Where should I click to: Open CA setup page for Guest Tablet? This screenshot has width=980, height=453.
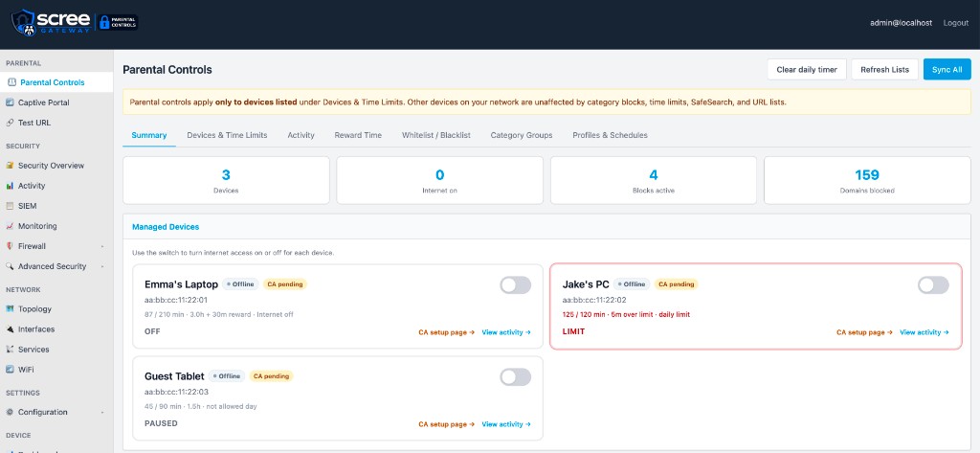[446, 424]
